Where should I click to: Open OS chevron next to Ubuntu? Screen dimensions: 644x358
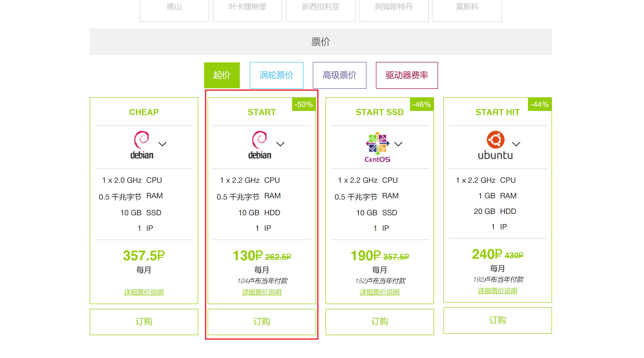point(516,144)
